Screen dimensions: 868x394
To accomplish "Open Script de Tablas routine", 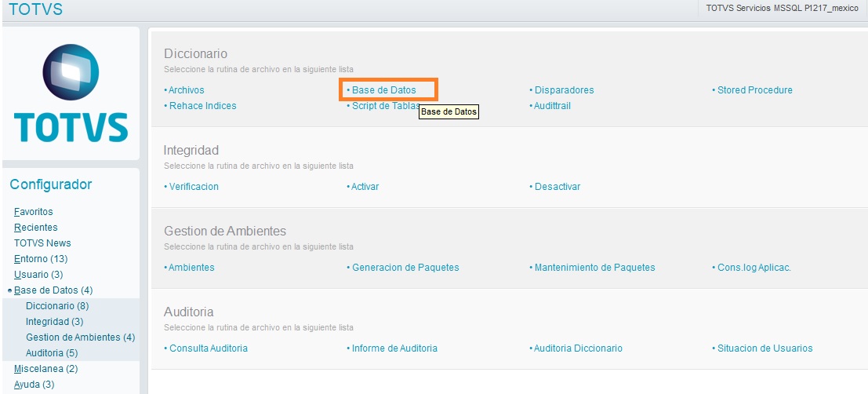I will point(386,105).
